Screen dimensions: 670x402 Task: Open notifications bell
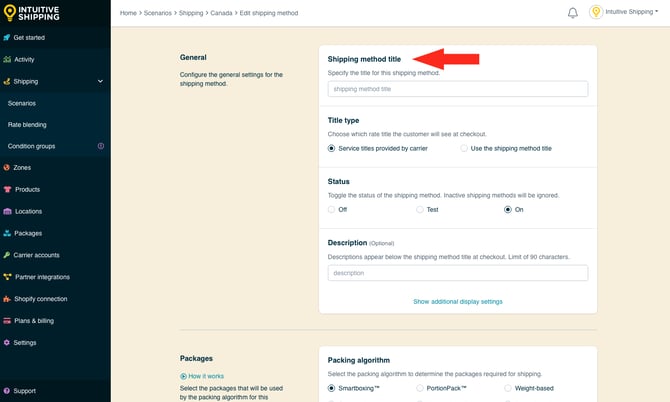click(573, 13)
